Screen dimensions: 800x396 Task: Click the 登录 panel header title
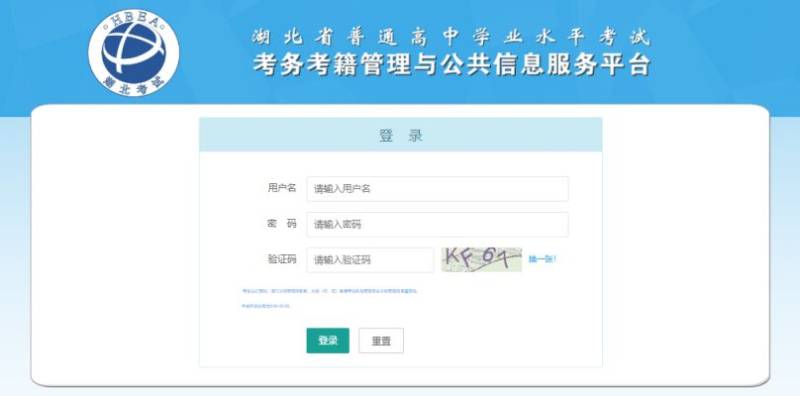401,136
